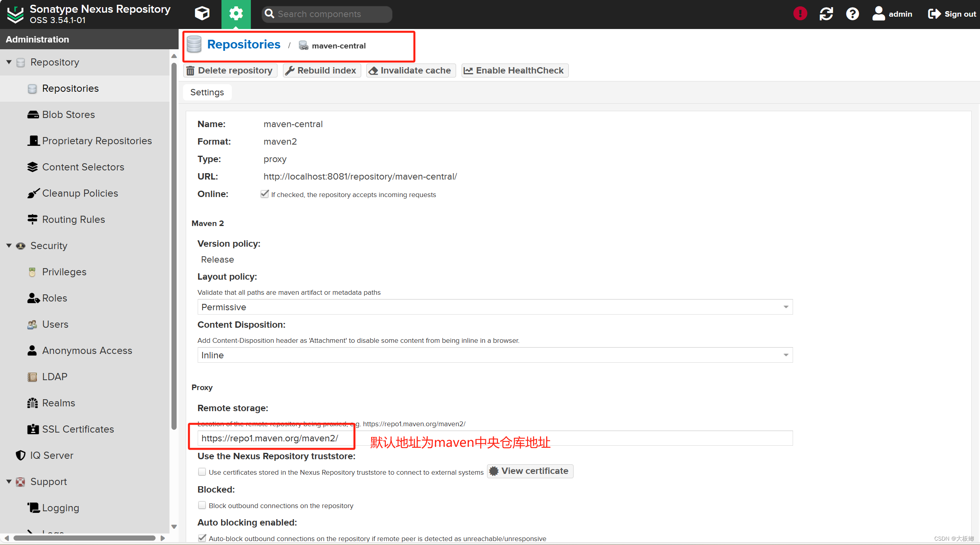Collapse the Repository tree section
980x545 pixels.
click(x=9, y=62)
